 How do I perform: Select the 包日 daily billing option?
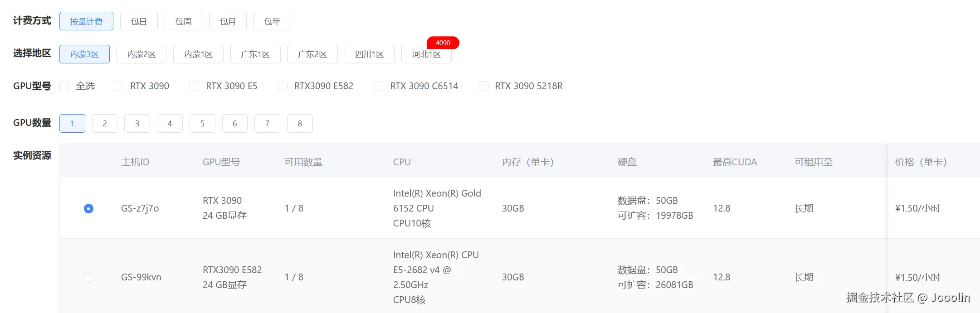pyautogui.click(x=139, y=21)
